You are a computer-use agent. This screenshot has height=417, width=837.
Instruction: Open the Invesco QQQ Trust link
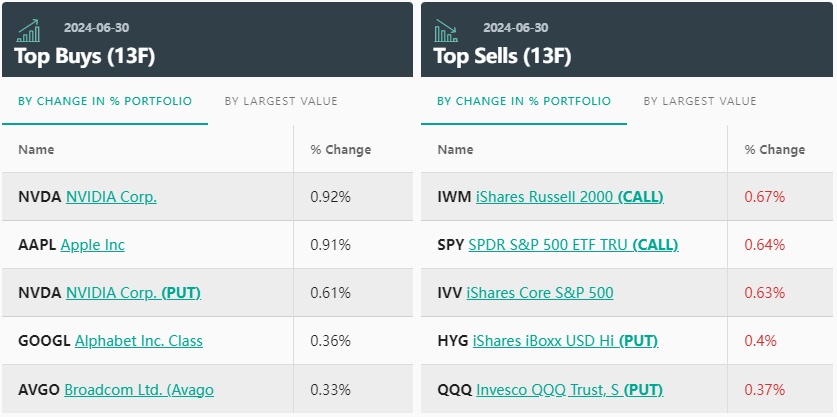click(569, 389)
